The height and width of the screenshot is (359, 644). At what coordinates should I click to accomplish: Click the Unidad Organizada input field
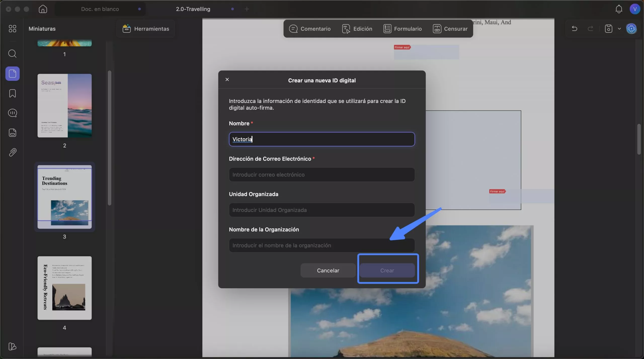322,210
